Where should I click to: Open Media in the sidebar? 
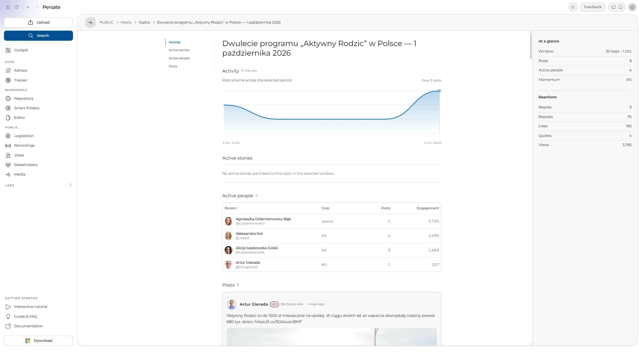pos(38,174)
